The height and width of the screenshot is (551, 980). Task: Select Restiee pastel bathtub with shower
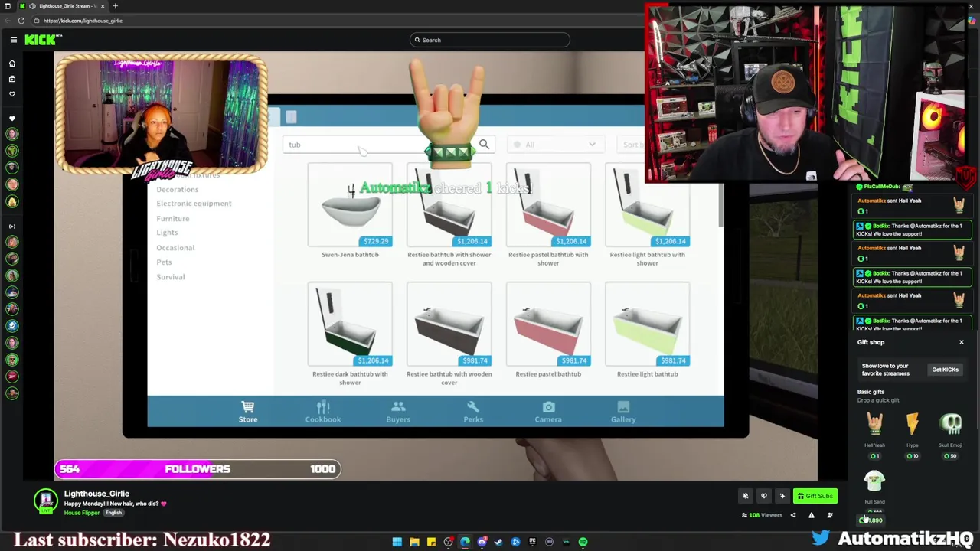pos(548,215)
